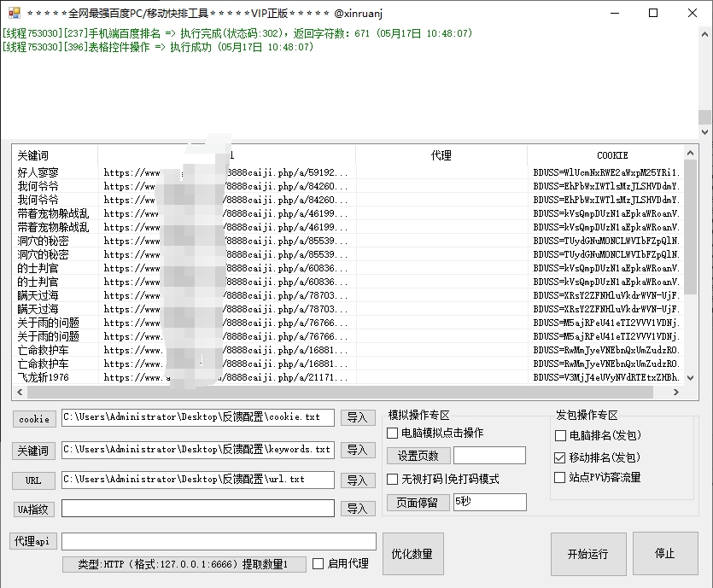This screenshot has width=713, height=588.
Task: Click the table's vertical scroll-up arrow
Action: pos(690,153)
